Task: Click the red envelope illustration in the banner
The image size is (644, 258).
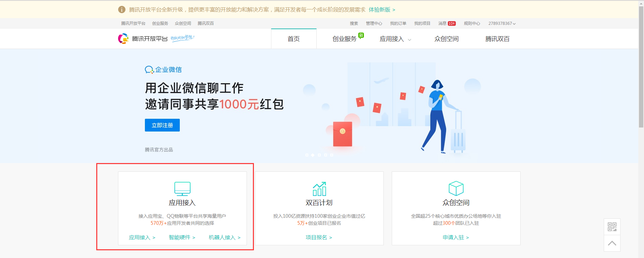Action: (342, 134)
